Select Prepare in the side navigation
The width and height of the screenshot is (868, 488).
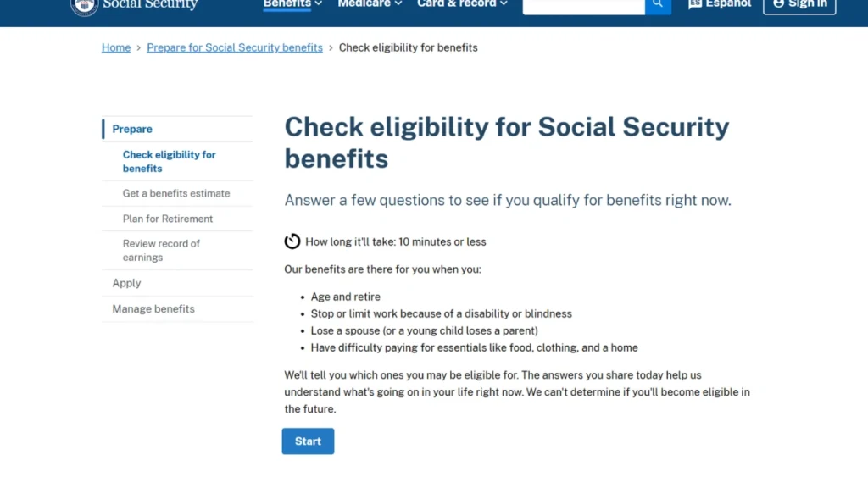tap(132, 129)
